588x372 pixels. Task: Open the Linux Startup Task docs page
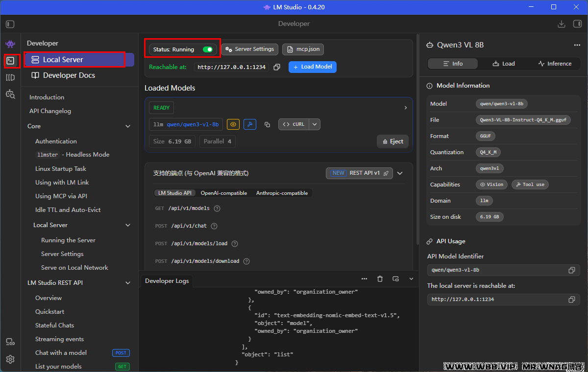61,169
